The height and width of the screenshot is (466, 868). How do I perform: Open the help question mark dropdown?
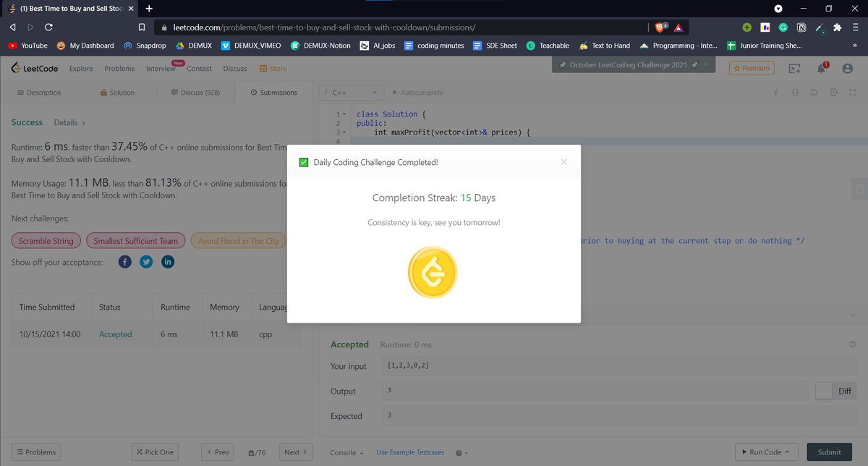(x=461, y=453)
